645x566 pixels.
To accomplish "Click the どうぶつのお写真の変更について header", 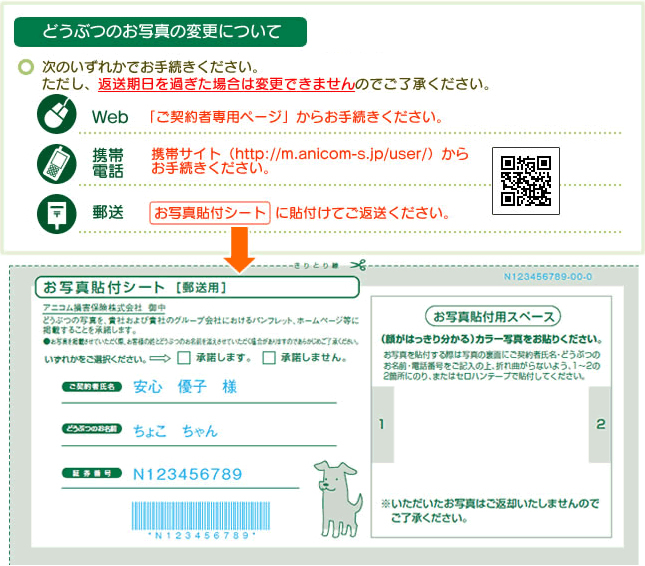I will click(x=160, y=32).
